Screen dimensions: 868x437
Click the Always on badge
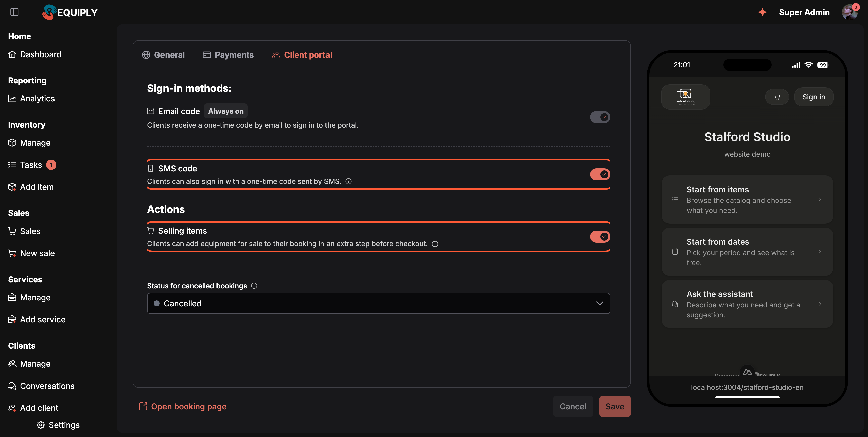pyautogui.click(x=226, y=111)
